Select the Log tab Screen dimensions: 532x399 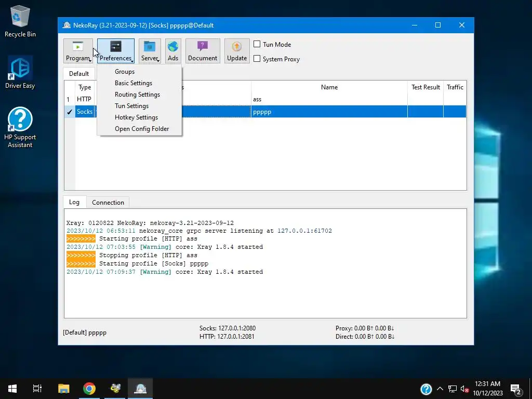point(74,202)
